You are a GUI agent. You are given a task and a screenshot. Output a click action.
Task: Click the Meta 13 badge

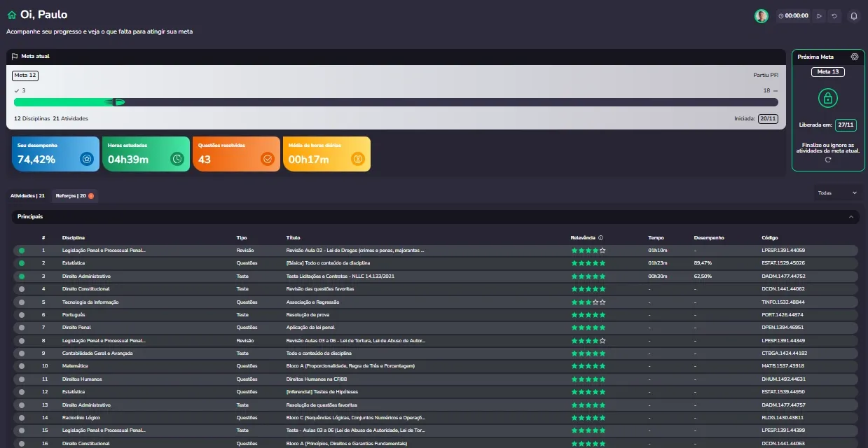pos(828,71)
